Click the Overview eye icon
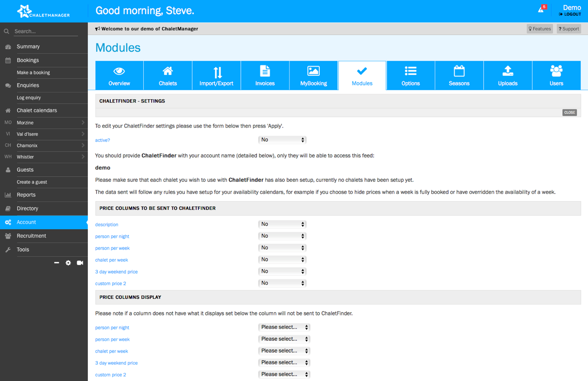This screenshot has height=381, width=588. pyautogui.click(x=119, y=71)
